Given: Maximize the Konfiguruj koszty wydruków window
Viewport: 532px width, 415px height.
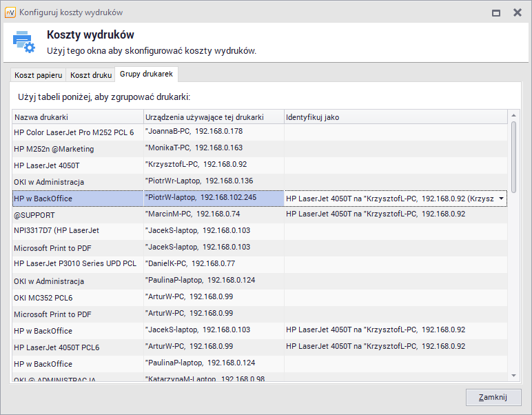Looking at the screenshot, I should click(495, 12).
